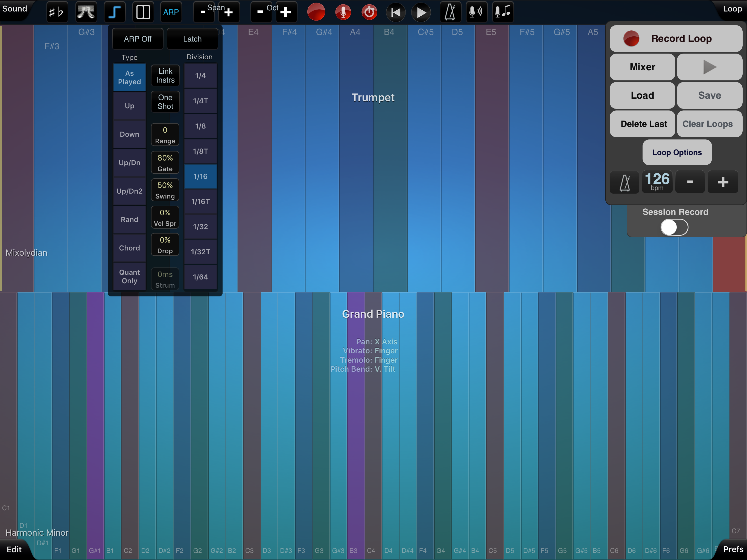747x560 pixels.
Task: Increase bpm with tempo plus button
Action: [722, 182]
